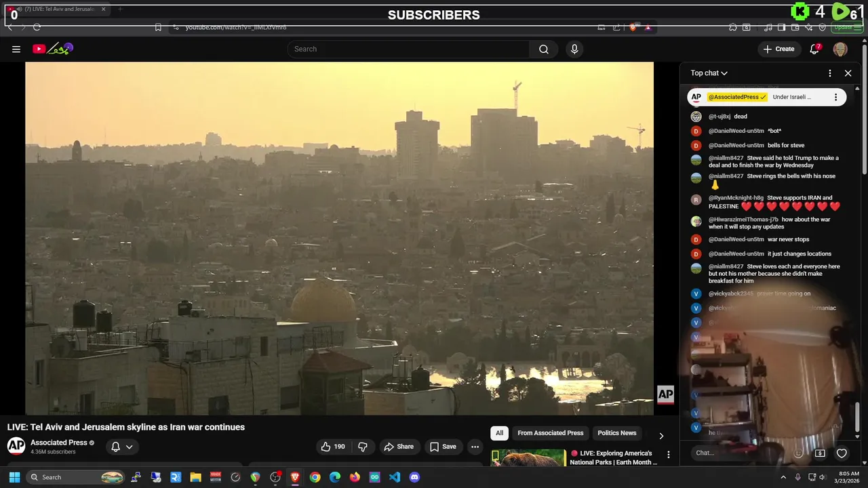This screenshot has height=488, width=868.
Task: Click the Windows taskbar search box
Action: (x=77, y=477)
